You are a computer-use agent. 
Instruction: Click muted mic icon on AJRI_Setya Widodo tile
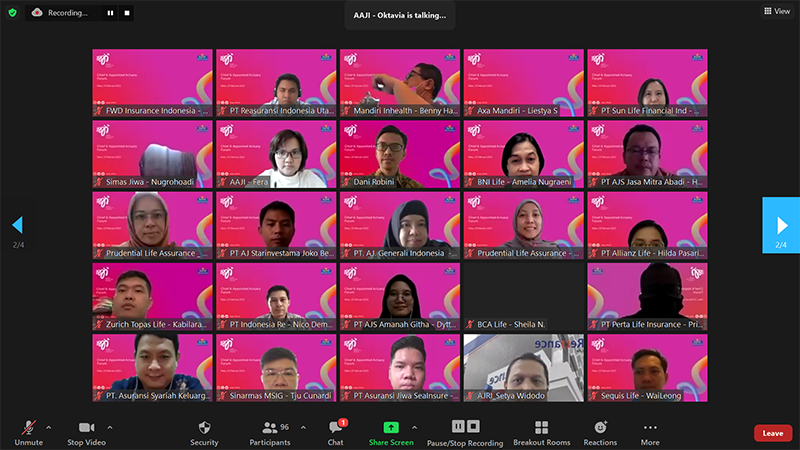(470, 396)
